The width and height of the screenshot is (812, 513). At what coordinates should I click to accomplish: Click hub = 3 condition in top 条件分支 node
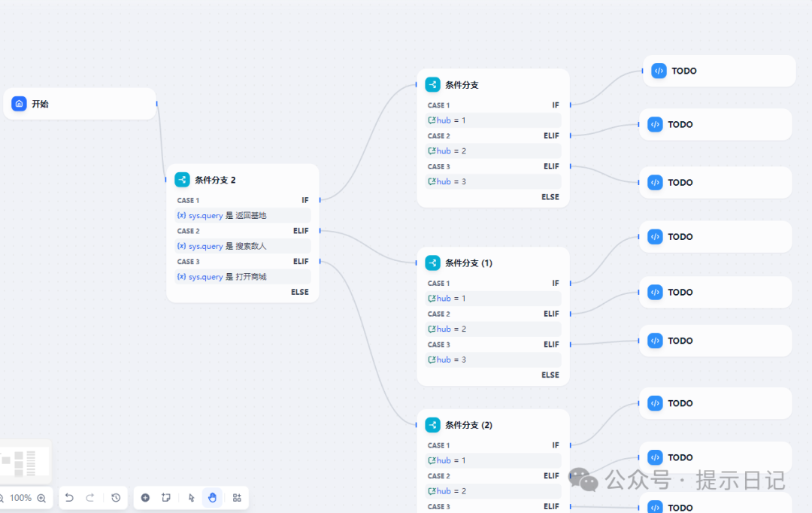pos(492,182)
